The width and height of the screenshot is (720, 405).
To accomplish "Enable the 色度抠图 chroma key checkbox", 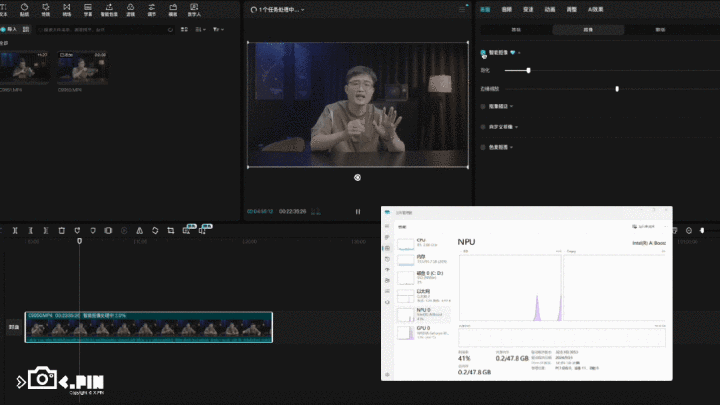I will pos(484,147).
